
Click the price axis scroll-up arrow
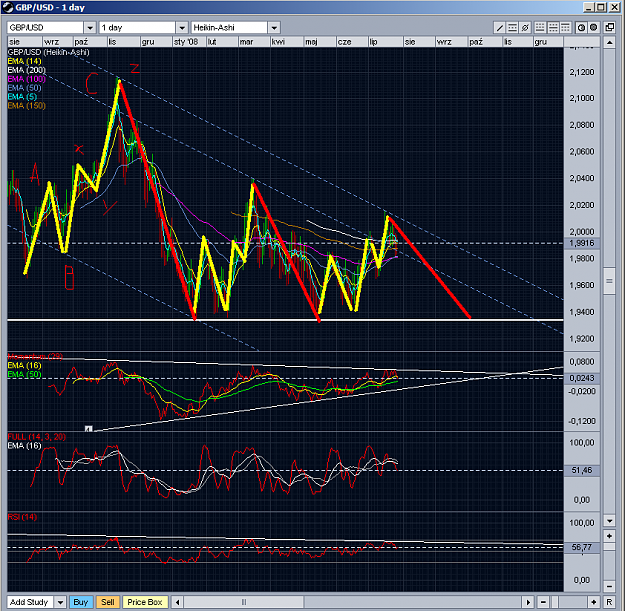[609, 42]
